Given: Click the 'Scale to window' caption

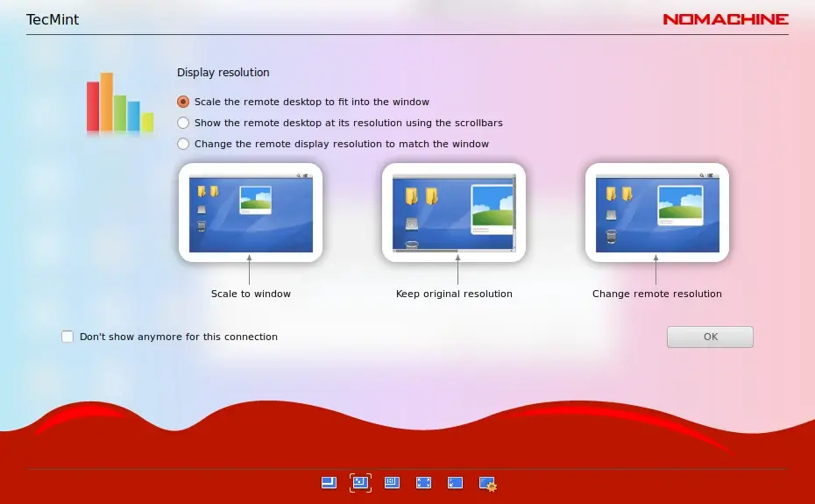Looking at the screenshot, I should 251,294.
